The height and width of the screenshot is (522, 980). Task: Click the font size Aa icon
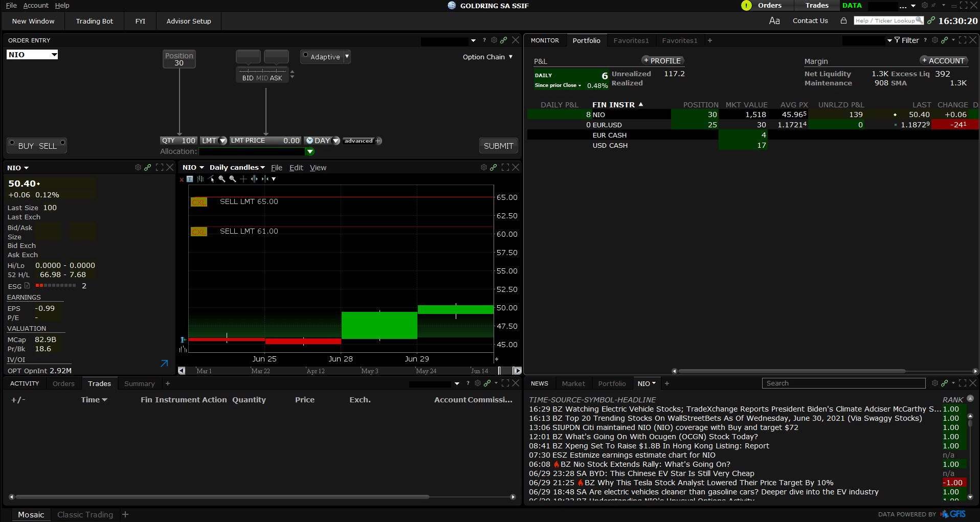coord(774,21)
